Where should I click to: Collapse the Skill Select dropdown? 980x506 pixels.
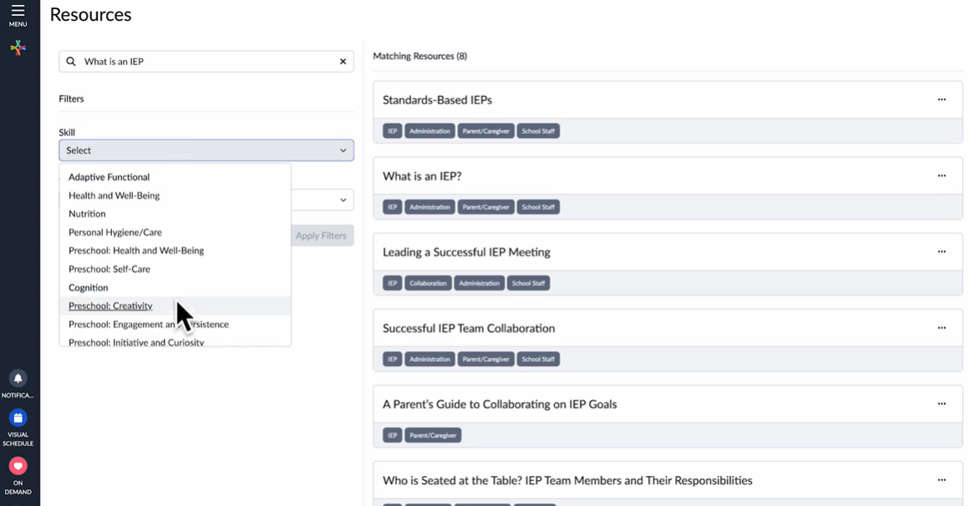[x=343, y=150]
